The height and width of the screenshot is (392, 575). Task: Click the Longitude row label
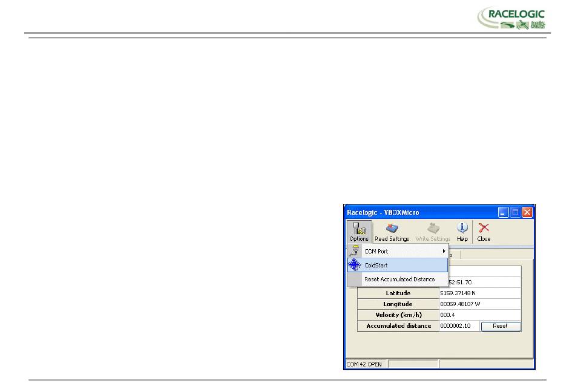398,304
